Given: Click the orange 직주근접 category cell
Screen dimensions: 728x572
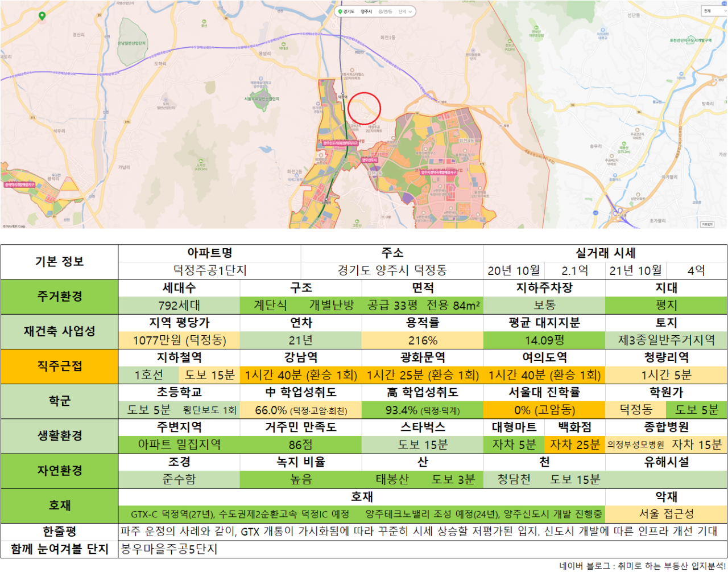Looking at the screenshot, I should click(60, 366).
